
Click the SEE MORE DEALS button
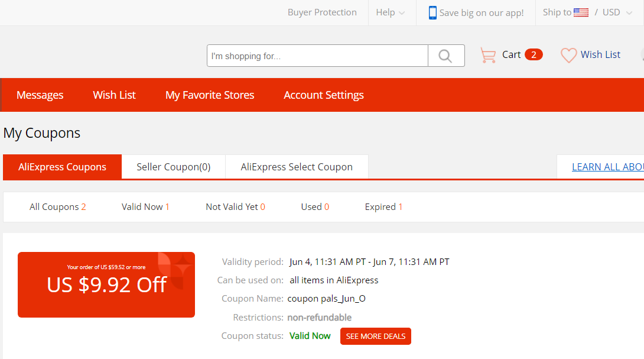tap(375, 336)
